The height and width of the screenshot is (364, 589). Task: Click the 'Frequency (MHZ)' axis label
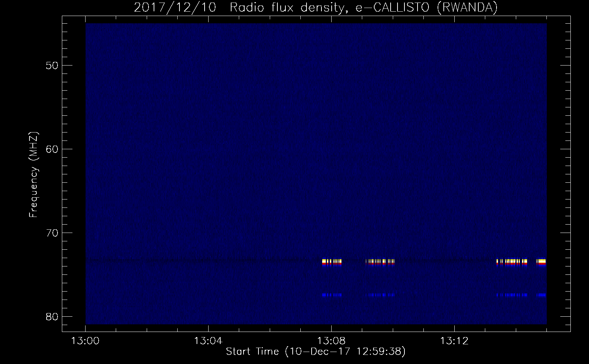pyautogui.click(x=33, y=174)
